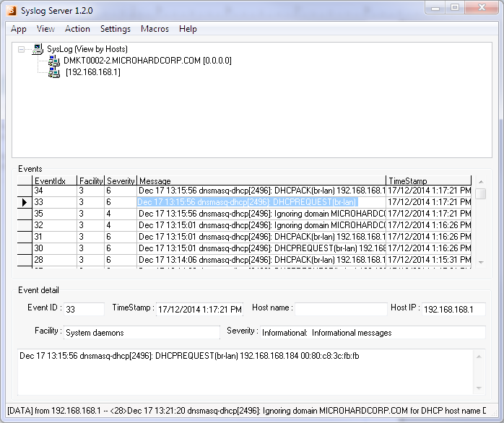Sort by the Facility column header
Screen dimensions: 504x423
pyautogui.click(x=91, y=180)
